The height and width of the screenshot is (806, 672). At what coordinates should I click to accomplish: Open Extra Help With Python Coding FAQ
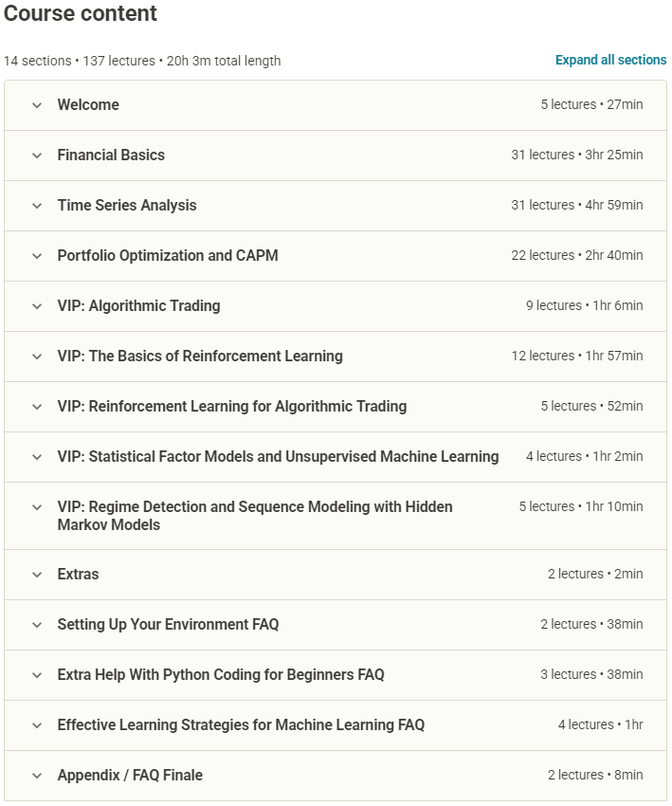coord(221,675)
